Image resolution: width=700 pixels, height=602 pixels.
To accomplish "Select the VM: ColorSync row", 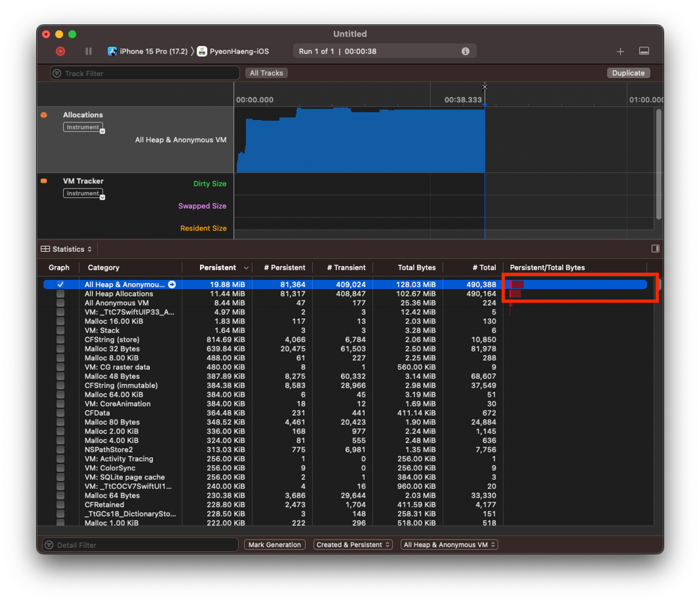I will (345, 468).
